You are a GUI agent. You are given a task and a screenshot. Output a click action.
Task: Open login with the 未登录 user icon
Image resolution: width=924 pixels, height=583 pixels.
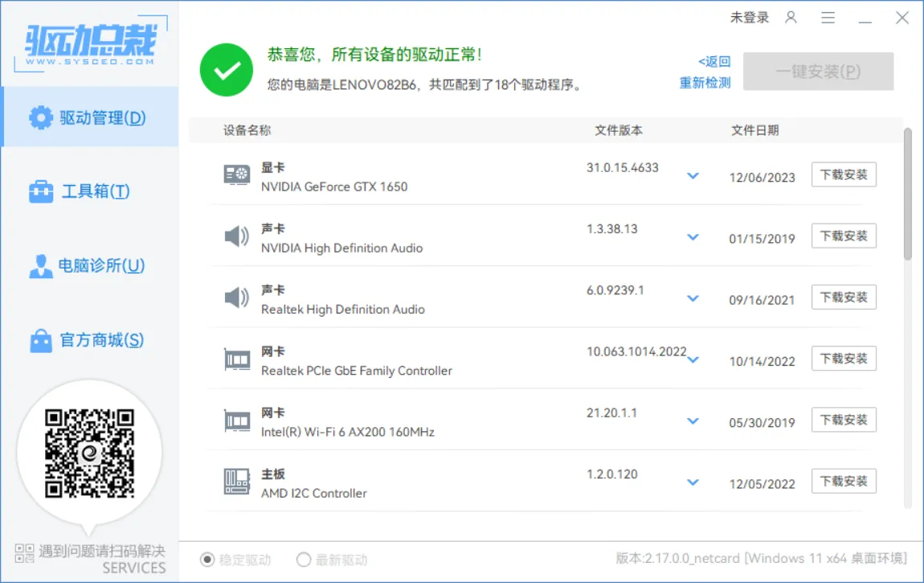(x=790, y=17)
